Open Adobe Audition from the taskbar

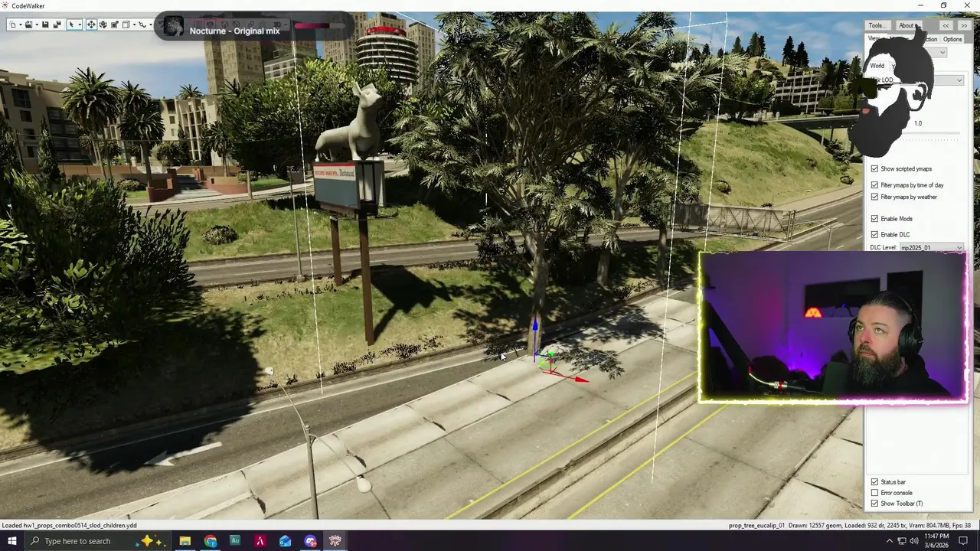pos(235,541)
